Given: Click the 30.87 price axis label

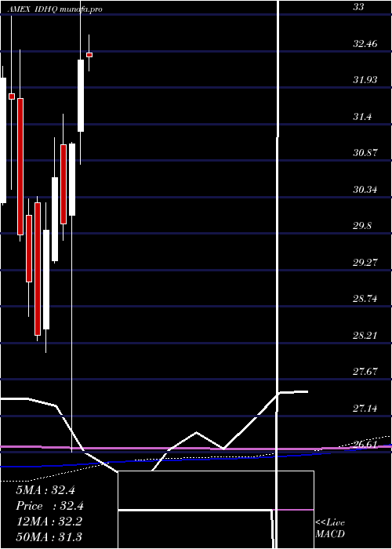Looking at the screenshot, I should pos(365,153).
